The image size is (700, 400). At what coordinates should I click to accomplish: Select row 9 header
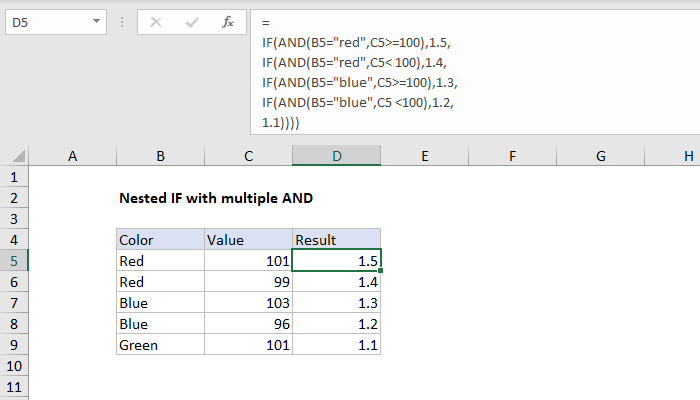pyautogui.click(x=15, y=345)
